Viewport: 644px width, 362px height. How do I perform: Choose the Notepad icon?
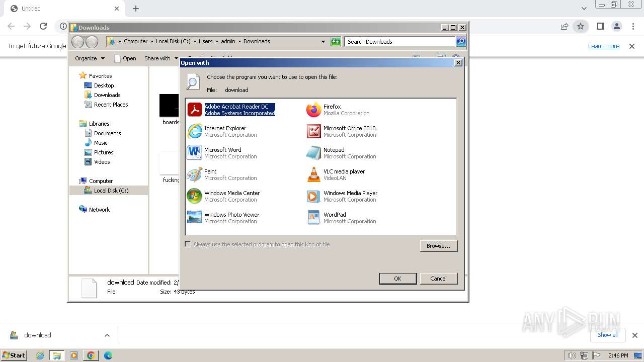point(313,152)
